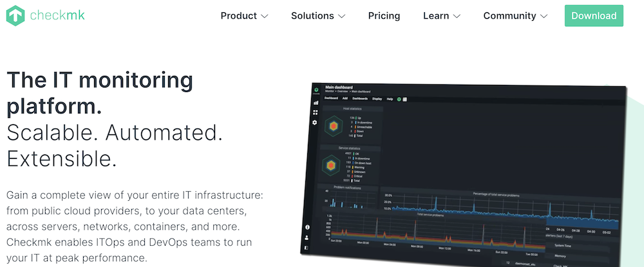644x267 pixels.
Task: Click the Checkmk logo in the dashboard sidebar
Action: tap(316, 90)
